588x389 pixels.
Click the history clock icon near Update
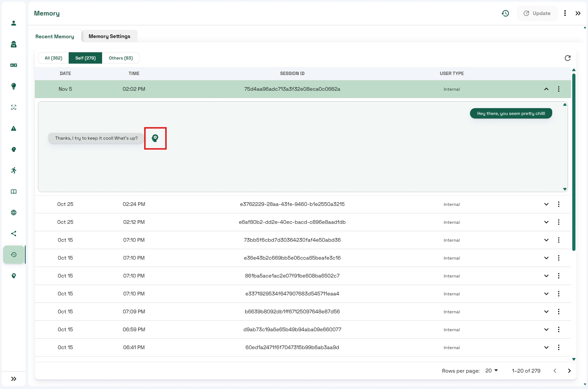[x=505, y=13]
